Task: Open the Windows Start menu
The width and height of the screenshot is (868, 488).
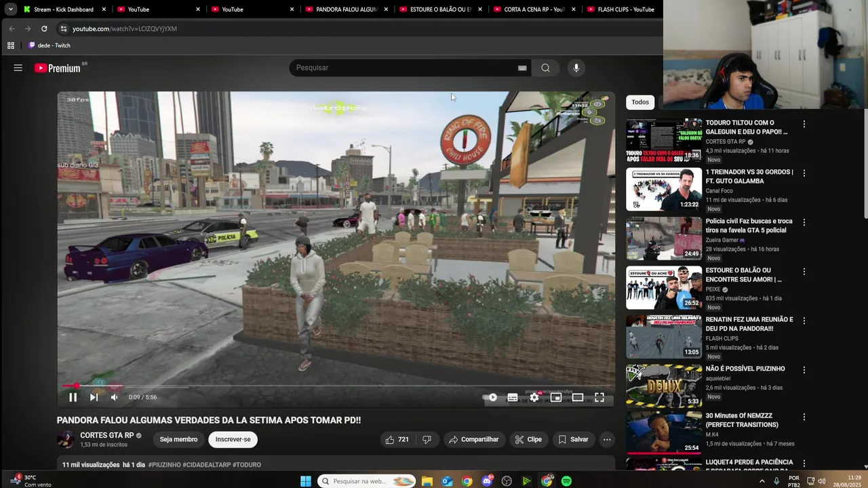Action: click(x=306, y=481)
